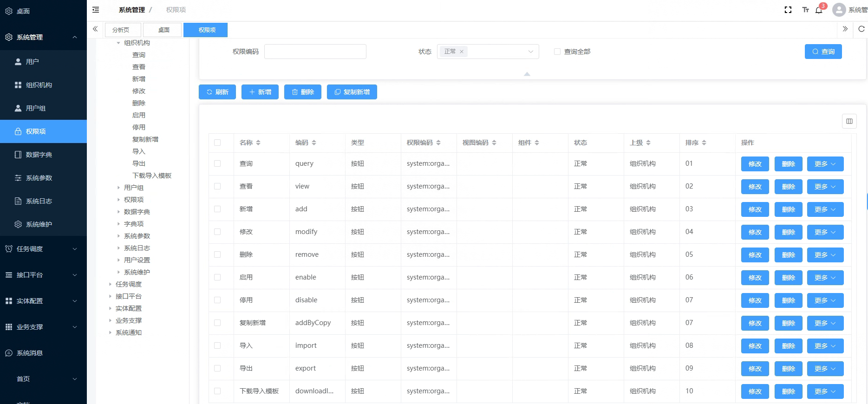This screenshot has height=404, width=868.
Task: Open 更多 dropdown for the query row
Action: tap(825, 164)
